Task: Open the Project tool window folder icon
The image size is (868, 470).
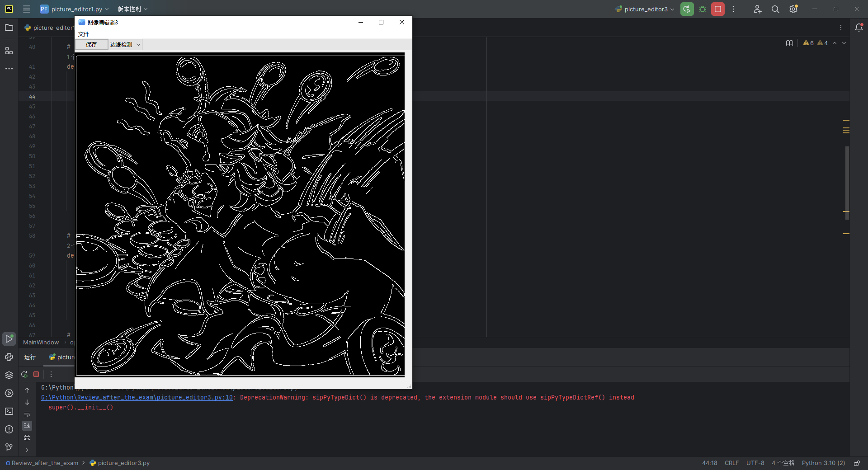Action: point(9,28)
